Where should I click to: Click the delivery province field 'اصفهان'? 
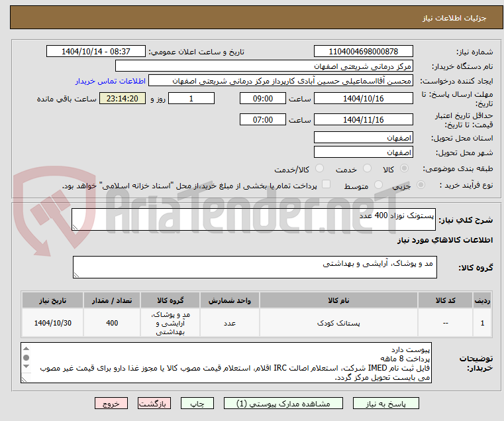tap(364, 137)
